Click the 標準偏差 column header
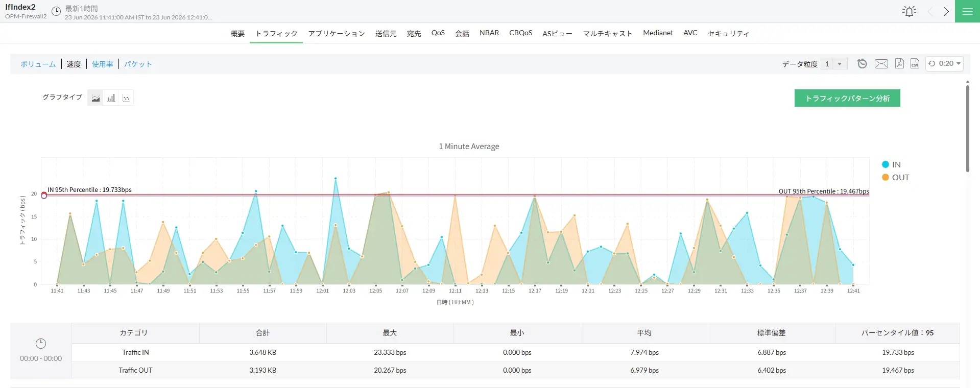 coord(771,333)
